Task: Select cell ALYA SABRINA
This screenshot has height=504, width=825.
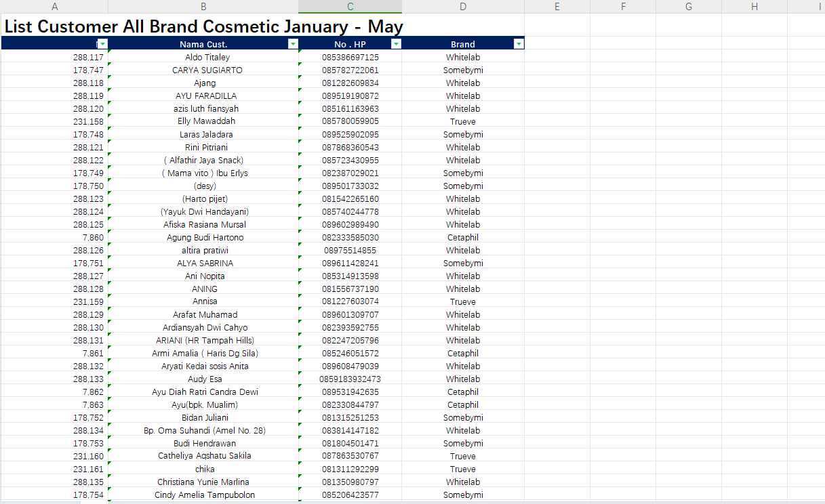Action: click(203, 264)
